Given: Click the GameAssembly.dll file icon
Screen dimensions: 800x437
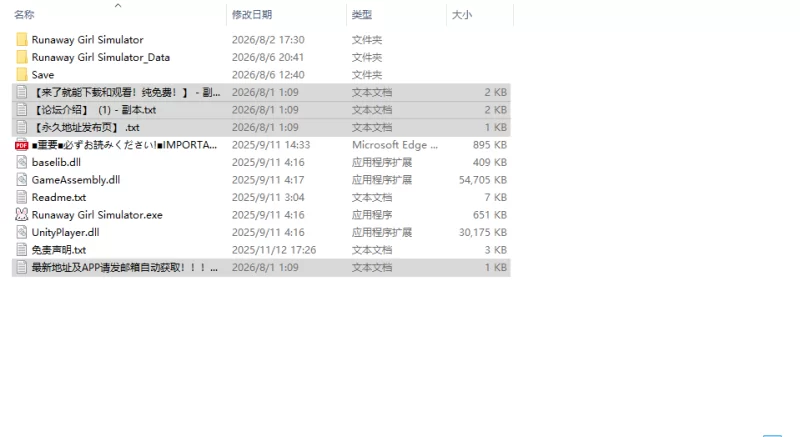Looking at the screenshot, I should click(21, 180).
